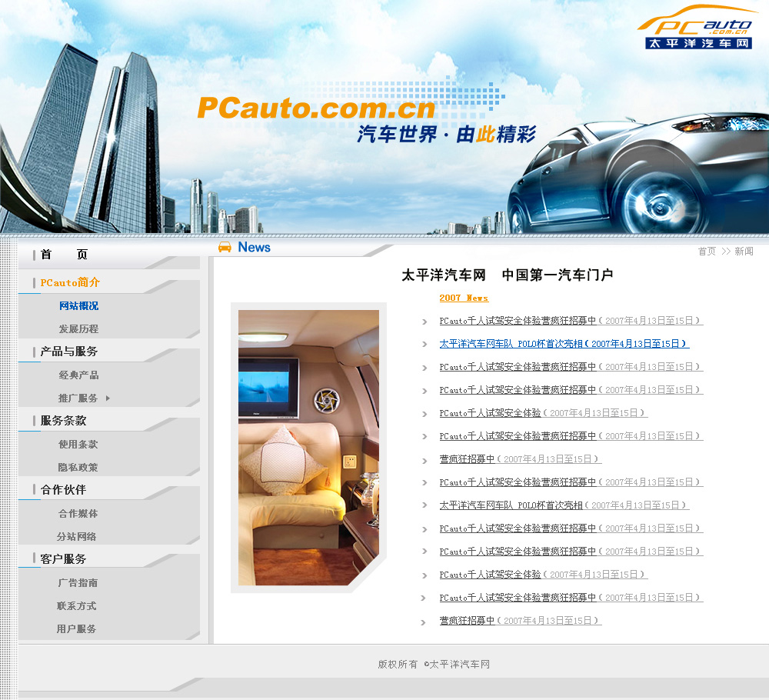Open 使用条款 in the sidebar
The height and width of the screenshot is (700, 769).
tap(78, 445)
